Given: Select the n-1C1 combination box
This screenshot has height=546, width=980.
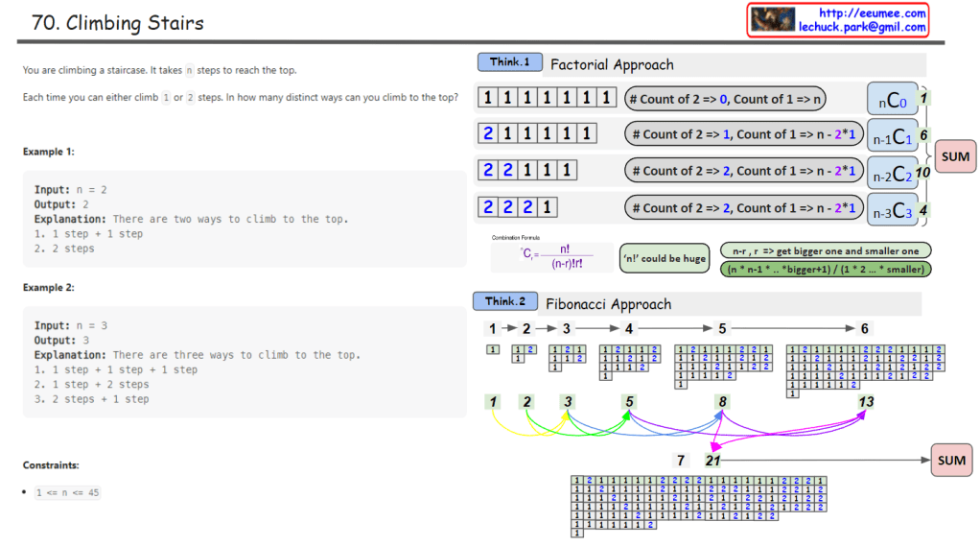Looking at the screenshot, I should coord(891,136).
